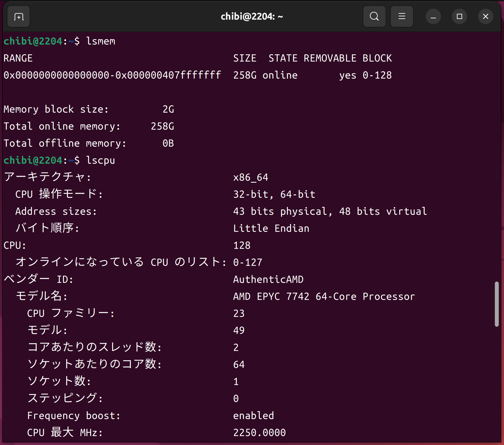Click the Memory block size 2G value

(168, 109)
